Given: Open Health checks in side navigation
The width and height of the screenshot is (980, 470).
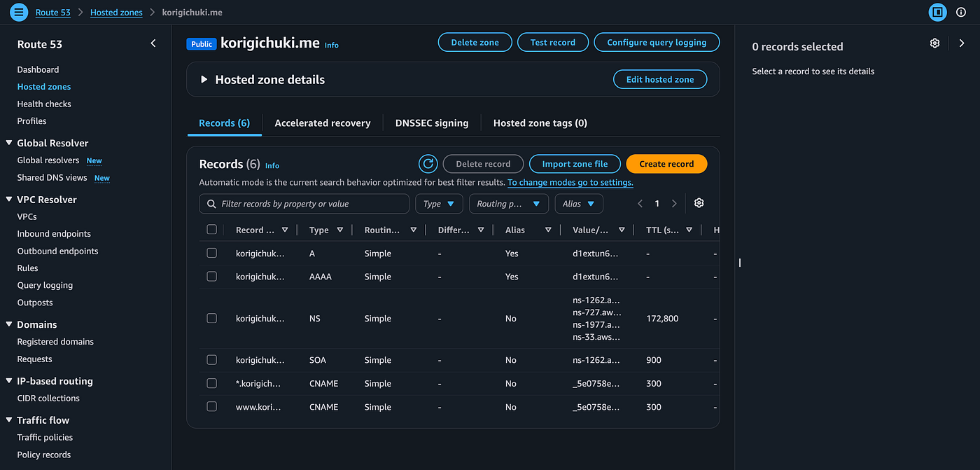Looking at the screenshot, I should pos(44,104).
